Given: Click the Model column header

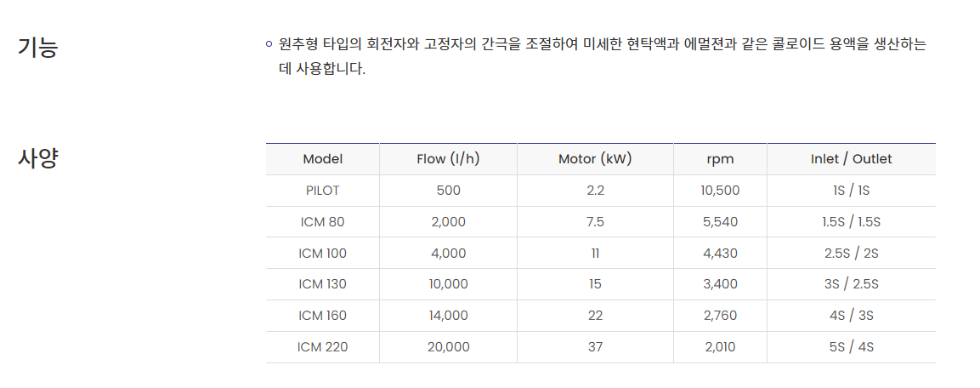Looking at the screenshot, I should coord(322,159).
